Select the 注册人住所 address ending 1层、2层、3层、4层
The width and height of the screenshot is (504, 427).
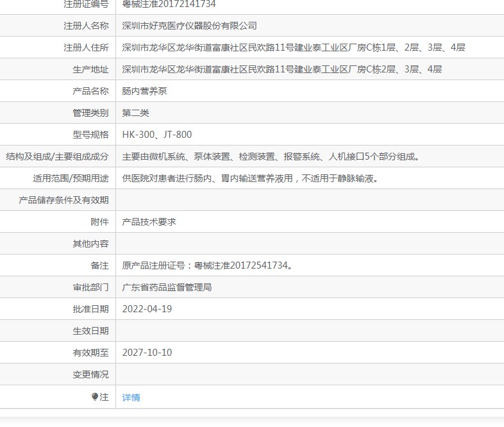(294, 47)
